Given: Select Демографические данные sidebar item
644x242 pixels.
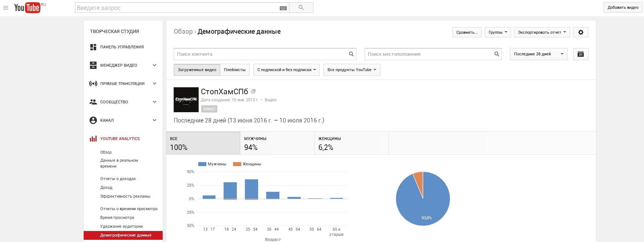Looking at the screenshot, I should coord(123,235).
